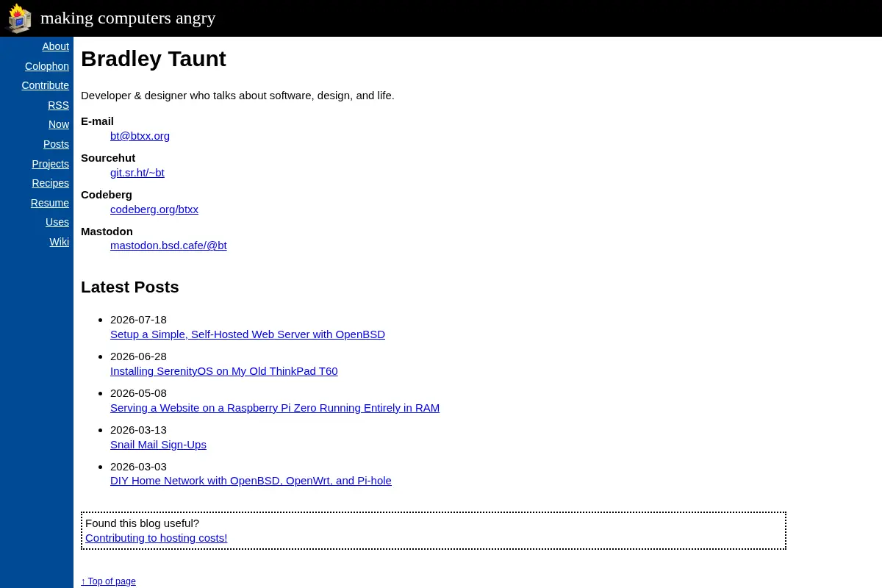Select the date text 2026-06-28

point(138,356)
